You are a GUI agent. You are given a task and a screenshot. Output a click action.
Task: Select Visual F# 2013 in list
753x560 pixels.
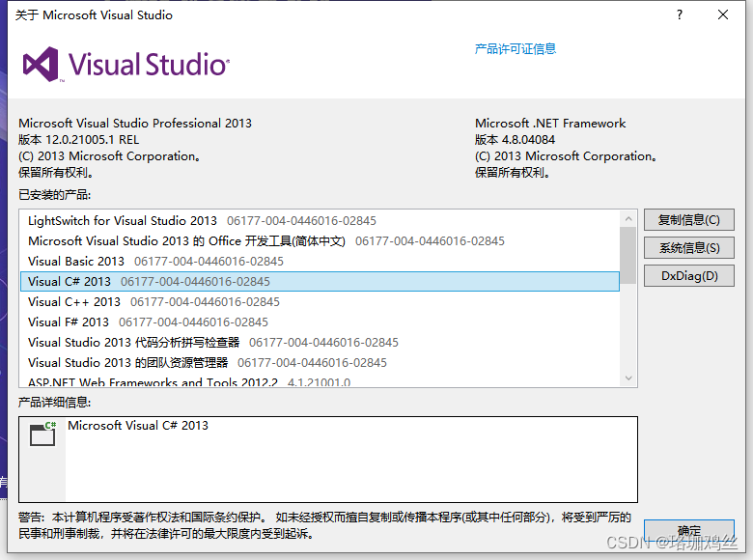pyautogui.click(x=320, y=322)
